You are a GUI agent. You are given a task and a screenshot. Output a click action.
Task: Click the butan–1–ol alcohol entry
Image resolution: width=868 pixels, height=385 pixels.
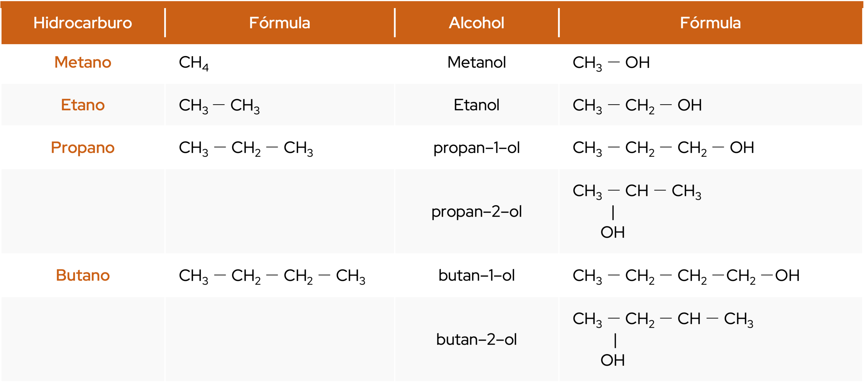(477, 275)
